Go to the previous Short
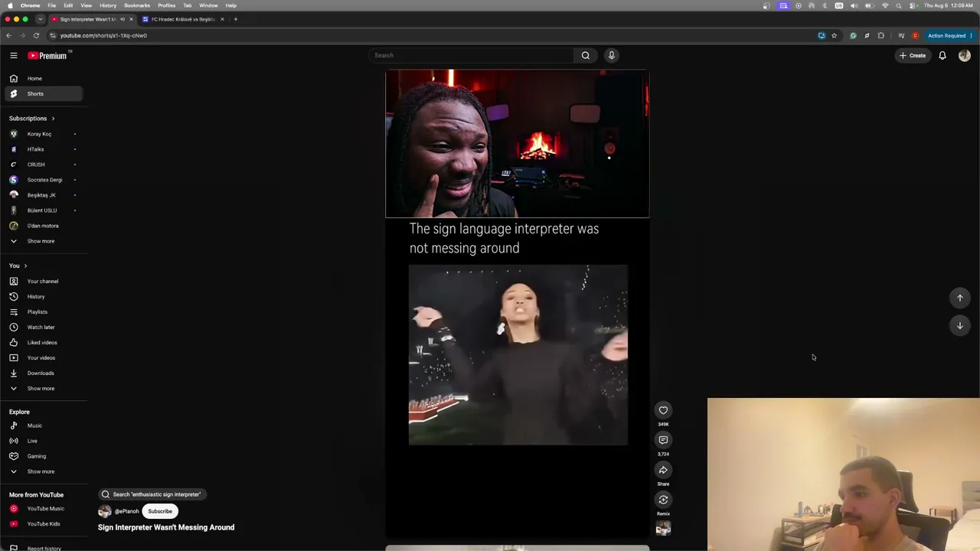980x551 pixels. click(x=959, y=298)
